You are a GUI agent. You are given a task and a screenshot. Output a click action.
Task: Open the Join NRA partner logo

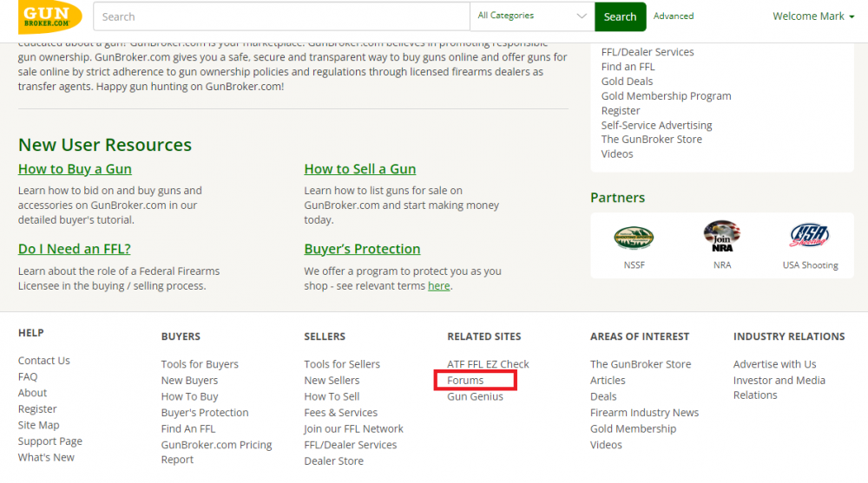point(722,236)
